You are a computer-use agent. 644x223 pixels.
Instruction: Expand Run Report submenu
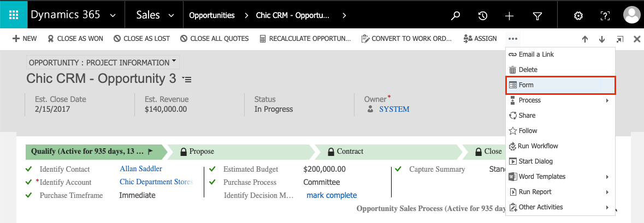point(560,192)
